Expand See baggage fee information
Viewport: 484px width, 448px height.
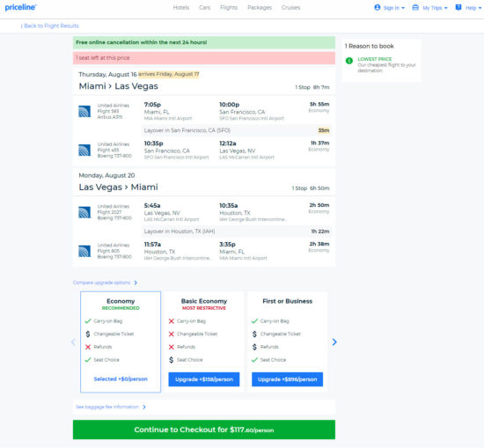pyautogui.click(x=111, y=407)
